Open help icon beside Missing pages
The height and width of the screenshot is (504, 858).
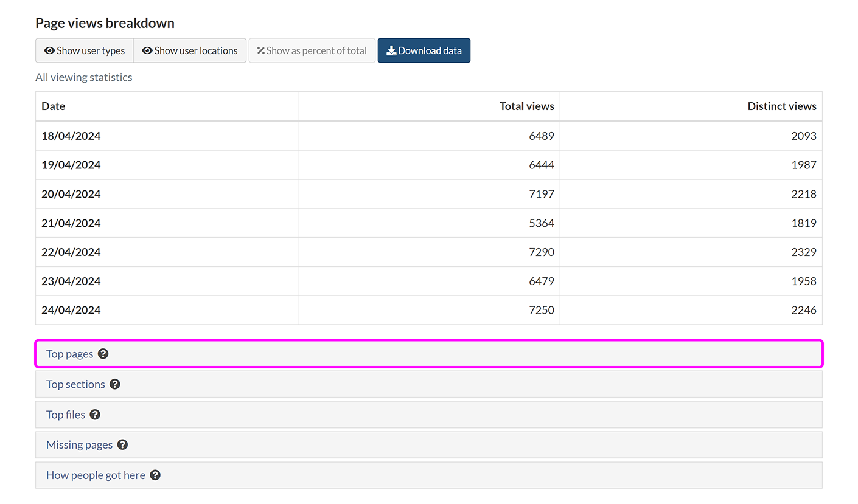point(122,445)
